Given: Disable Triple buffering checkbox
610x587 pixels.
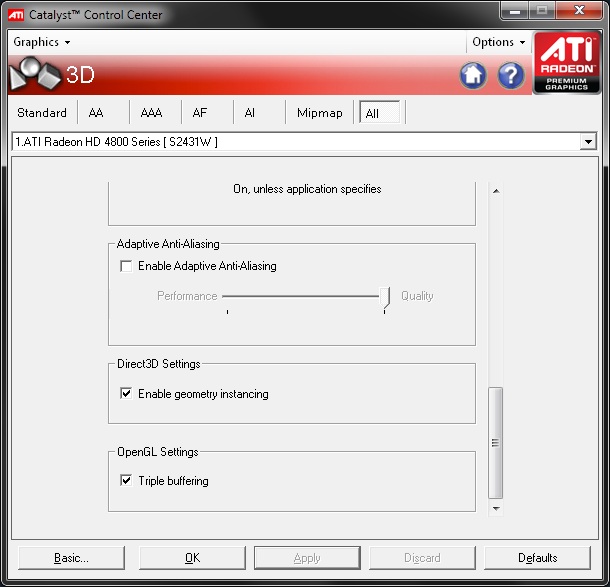Looking at the screenshot, I should [126, 480].
